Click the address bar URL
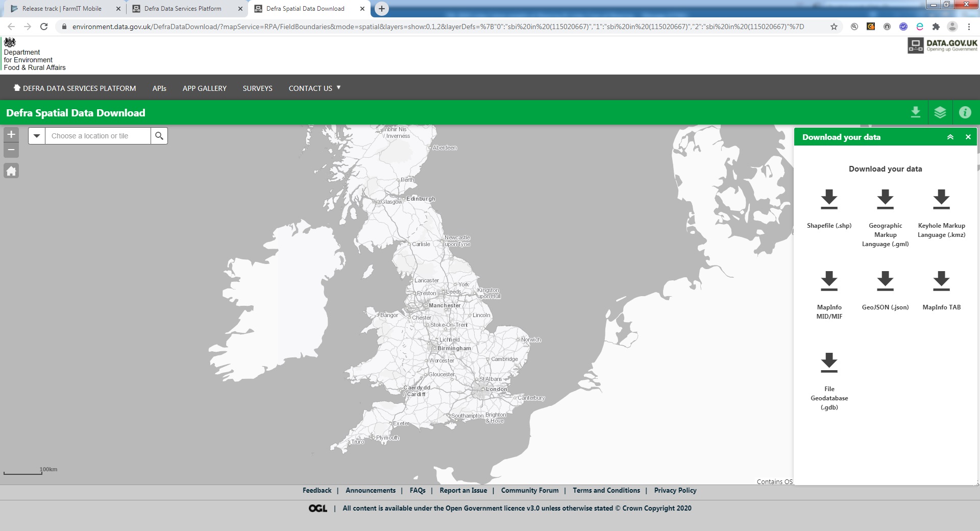Viewport: 980px width, 531px height. (x=438, y=27)
